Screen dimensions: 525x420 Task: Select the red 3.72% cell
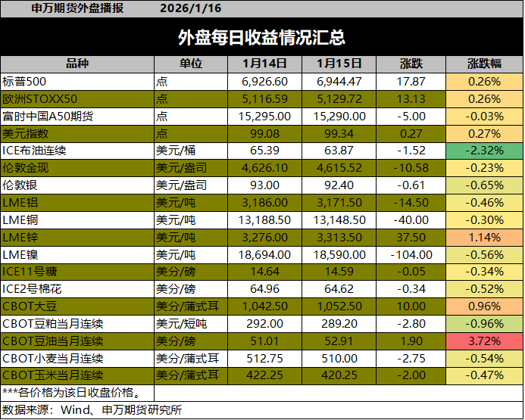(485, 341)
